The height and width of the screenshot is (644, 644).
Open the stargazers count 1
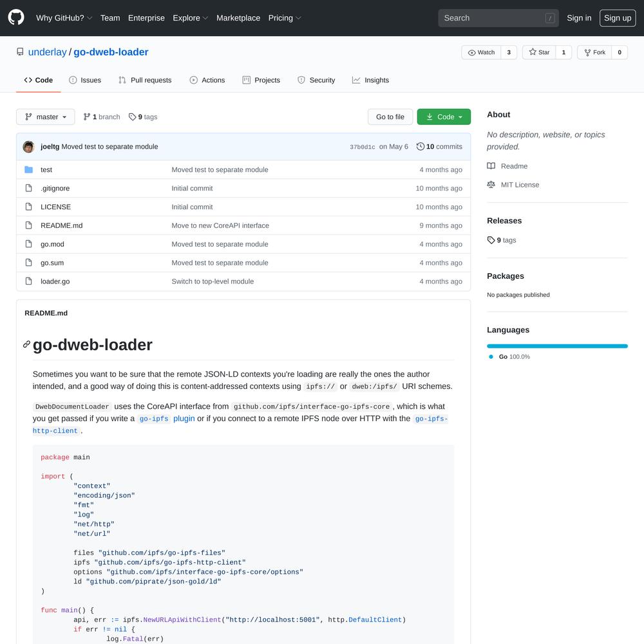pyautogui.click(x=563, y=52)
